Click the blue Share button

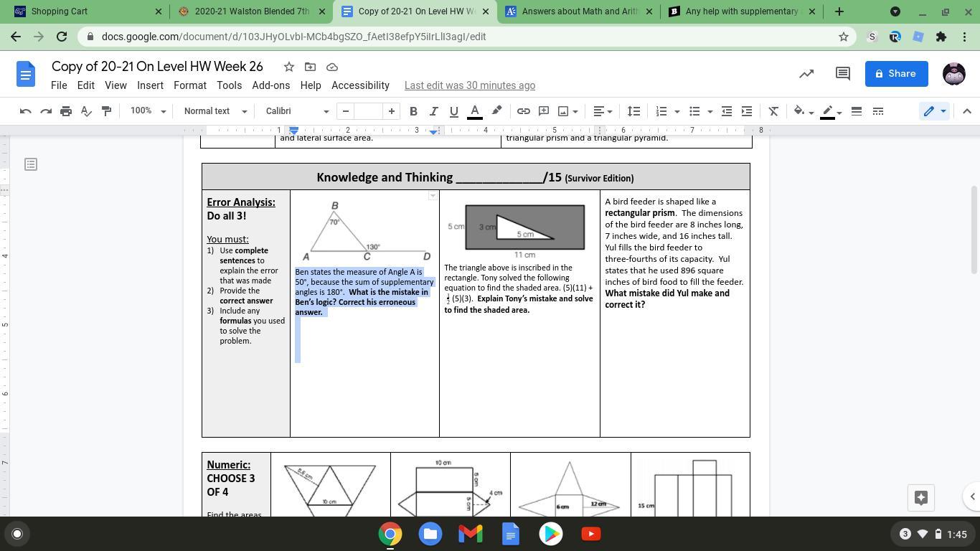pyautogui.click(x=896, y=73)
